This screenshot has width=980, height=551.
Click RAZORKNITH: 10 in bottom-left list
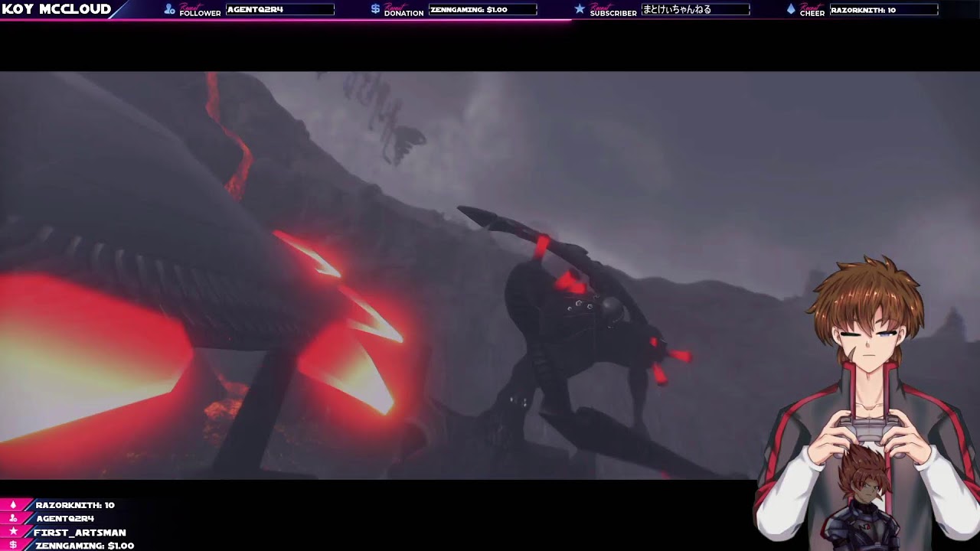click(x=75, y=505)
